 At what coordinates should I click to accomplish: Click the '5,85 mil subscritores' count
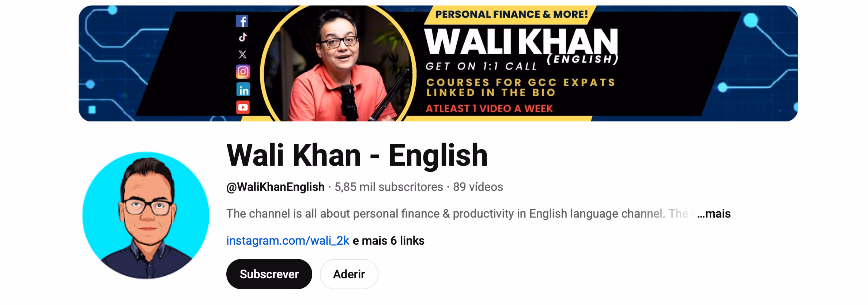click(x=389, y=187)
